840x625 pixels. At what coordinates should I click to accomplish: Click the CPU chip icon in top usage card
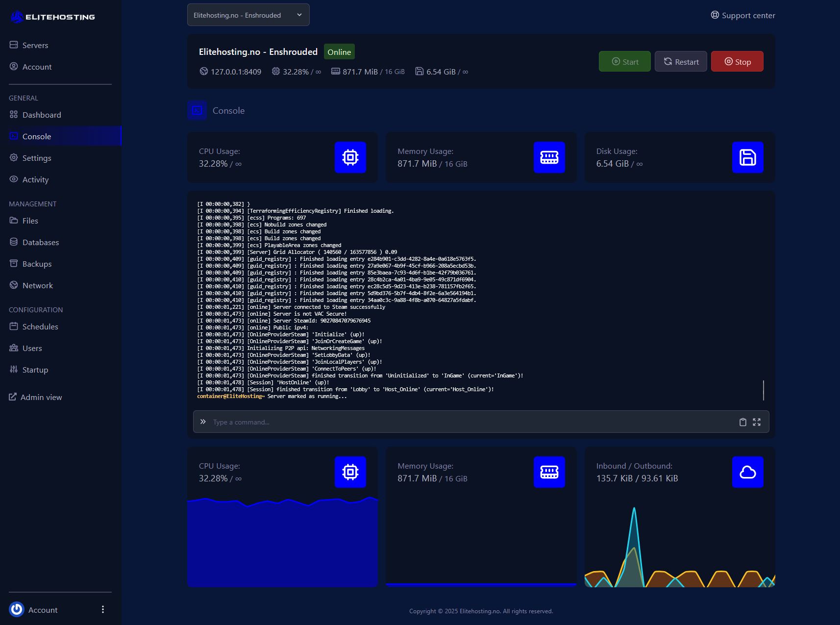click(350, 157)
